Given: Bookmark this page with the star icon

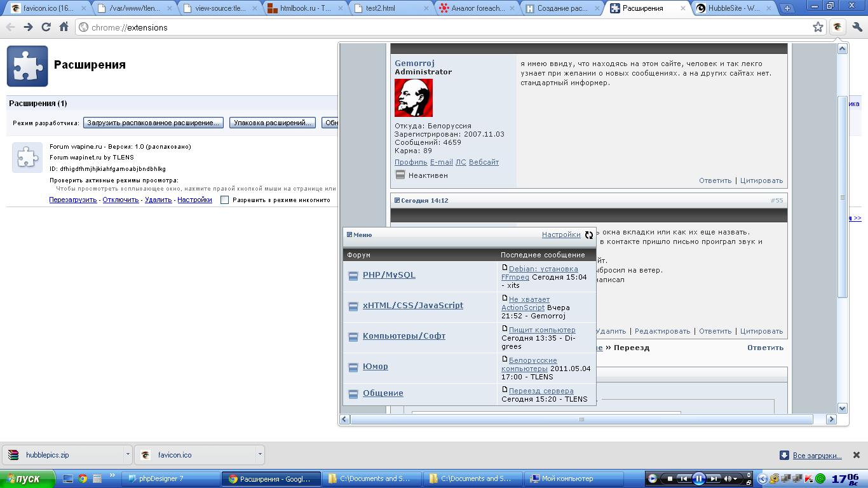Looking at the screenshot, I should tap(818, 27).
